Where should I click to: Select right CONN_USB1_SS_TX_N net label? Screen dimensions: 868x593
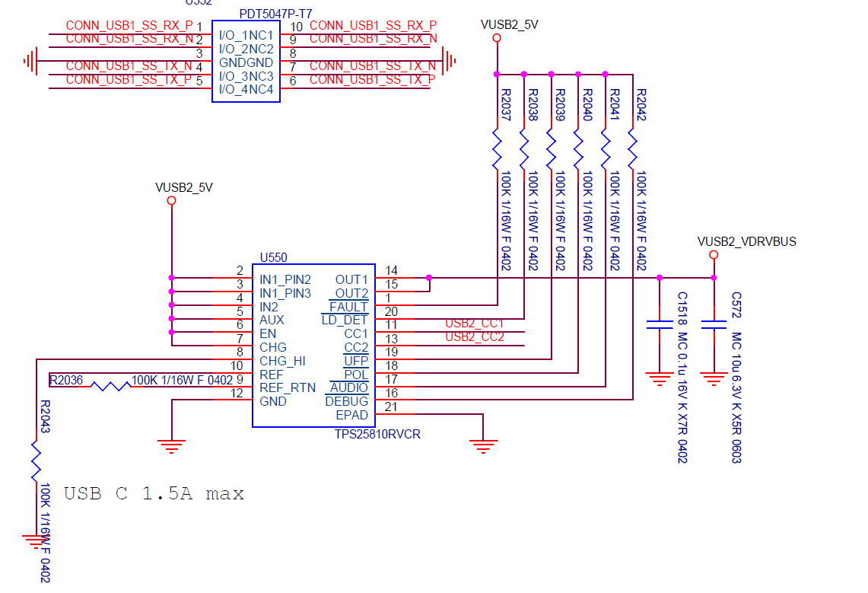[x=373, y=66]
